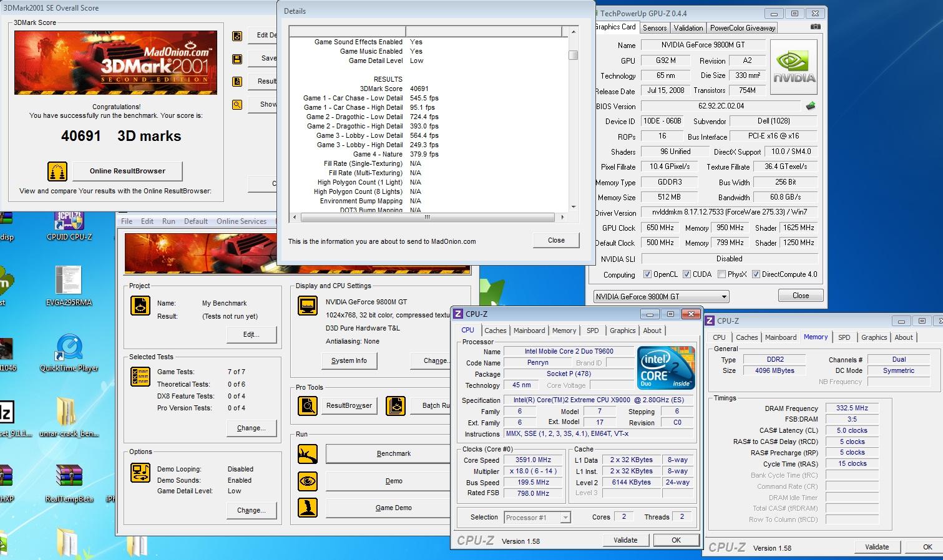
Task: Click the Details horizontal scrollbar thumb
Action: tap(428, 217)
